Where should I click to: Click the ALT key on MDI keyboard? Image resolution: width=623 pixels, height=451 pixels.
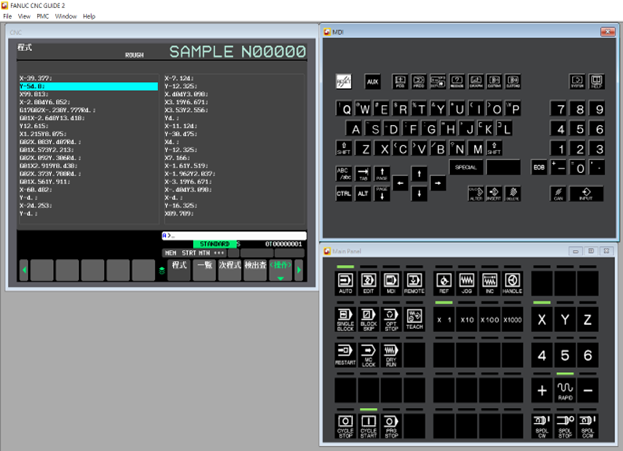[363, 194]
